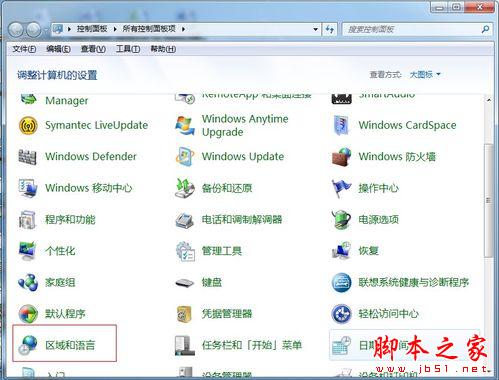Click the 电源选项 battery icon
Image resolution: width=499 pixels, height=380 pixels.
click(x=341, y=219)
